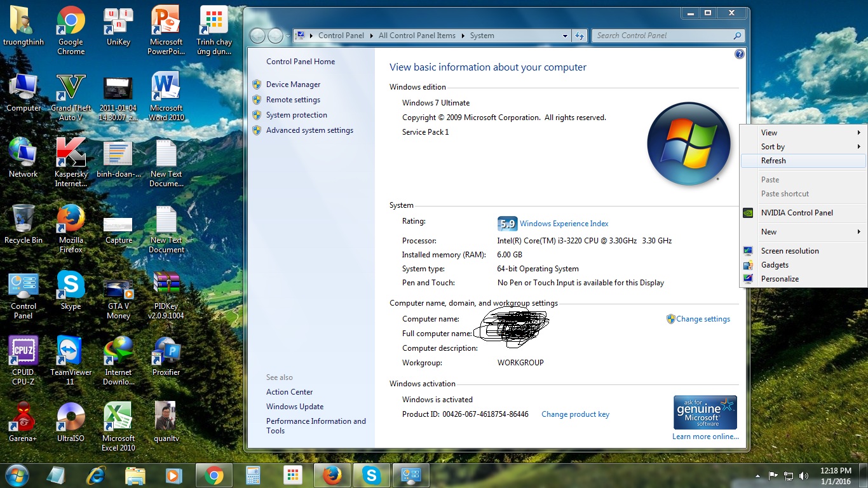Open the address bar history dropdown
This screenshot has width=868, height=488.
(x=565, y=36)
